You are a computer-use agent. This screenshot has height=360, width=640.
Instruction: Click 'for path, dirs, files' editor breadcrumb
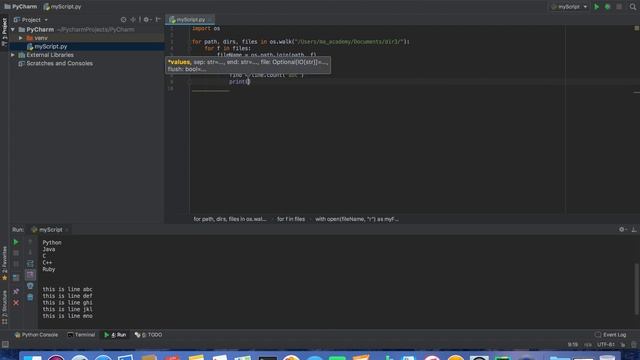pyautogui.click(x=229, y=219)
